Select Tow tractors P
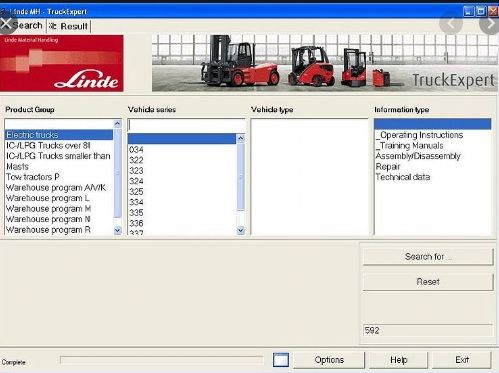 (59, 177)
